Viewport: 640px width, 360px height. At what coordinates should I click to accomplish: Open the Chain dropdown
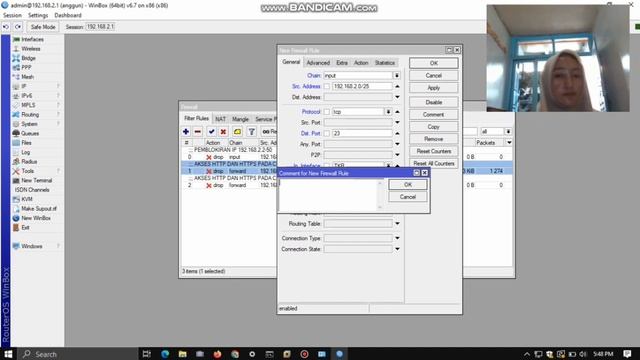(396, 76)
